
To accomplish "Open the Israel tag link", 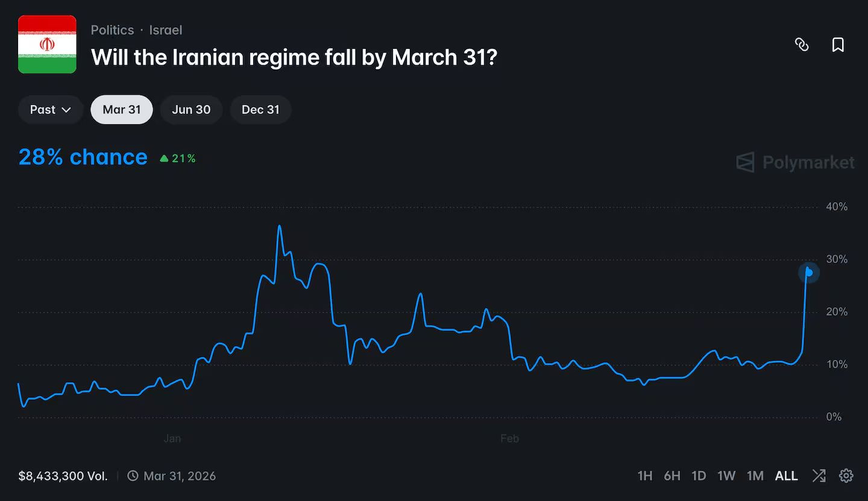I will 165,30.
